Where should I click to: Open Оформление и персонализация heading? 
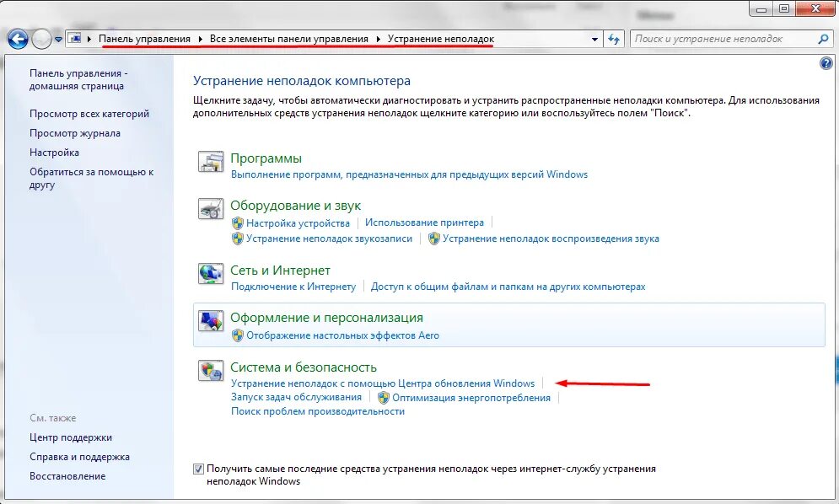326,317
